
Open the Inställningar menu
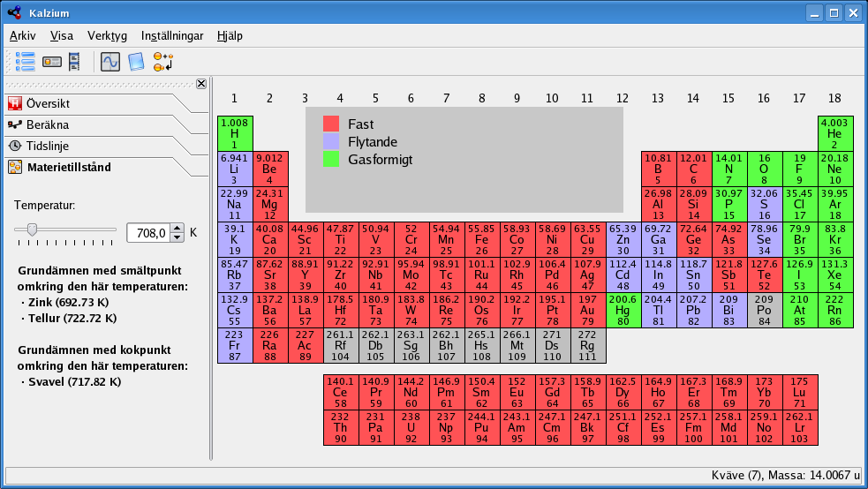click(x=172, y=35)
